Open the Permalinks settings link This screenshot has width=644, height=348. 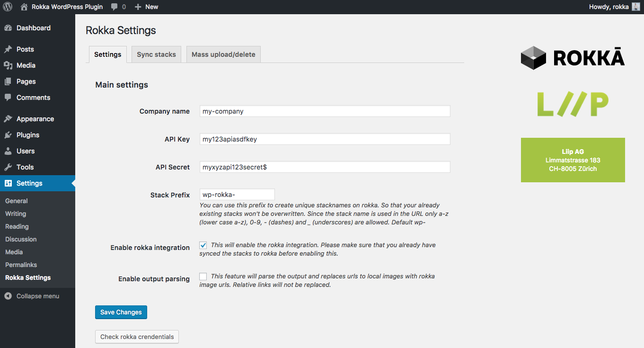coord(21,265)
